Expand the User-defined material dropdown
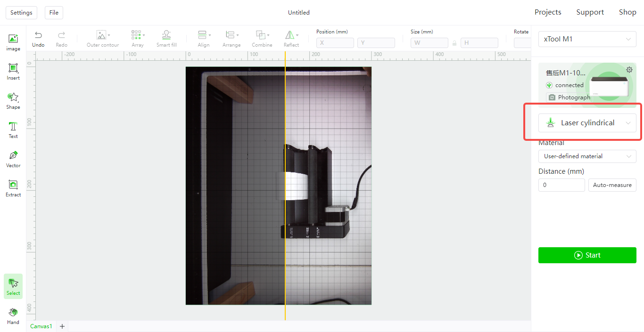The image size is (644, 332). coord(587,156)
